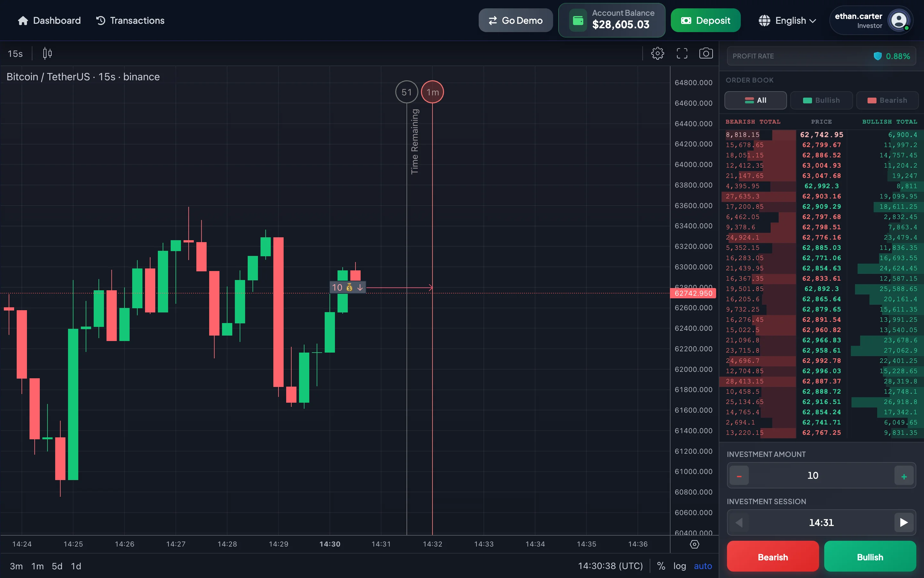The height and width of the screenshot is (578, 924).
Task: Decrease investment amount with minus button
Action: tap(739, 476)
